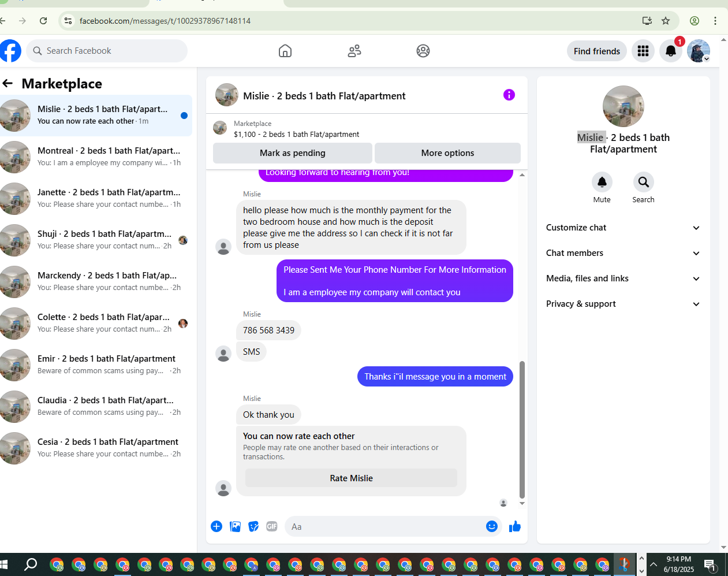Show hidden system tray icons
Image resolution: width=728 pixels, height=576 pixels.
(653, 564)
